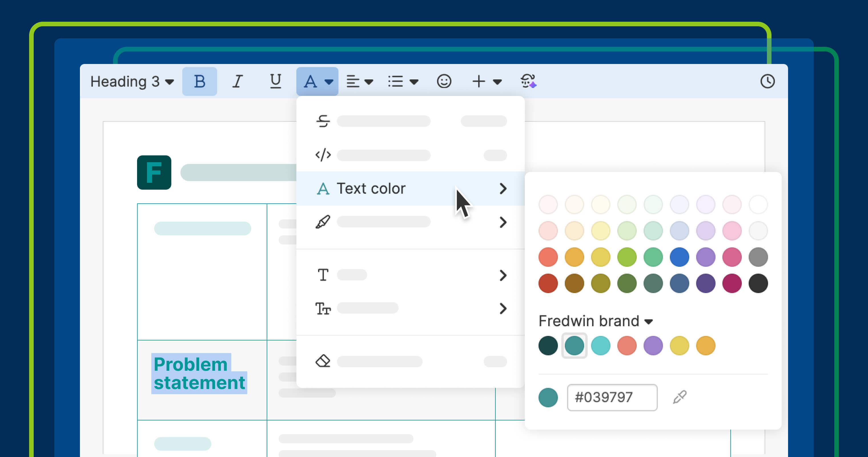Activate the eyedropper color picker
868x457 pixels.
click(x=680, y=397)
